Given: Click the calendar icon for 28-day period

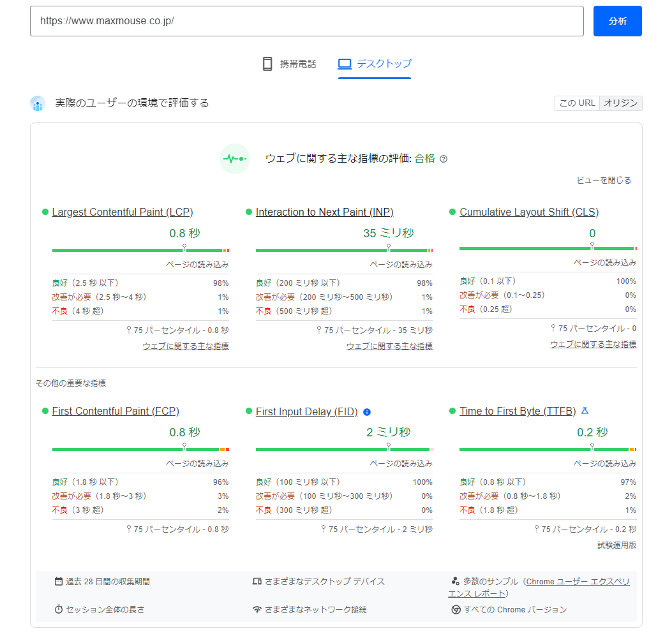Looking at the screenshot, I should (x=59, y=582).
